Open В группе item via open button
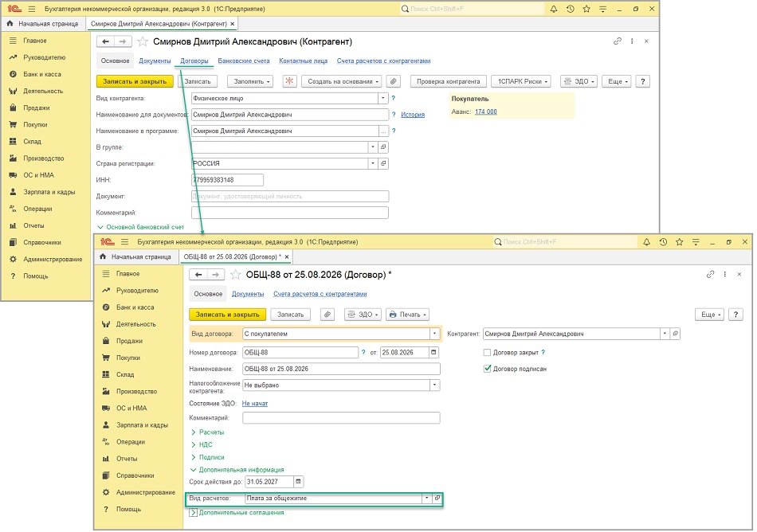757x532 pixels. coord(383,147)
